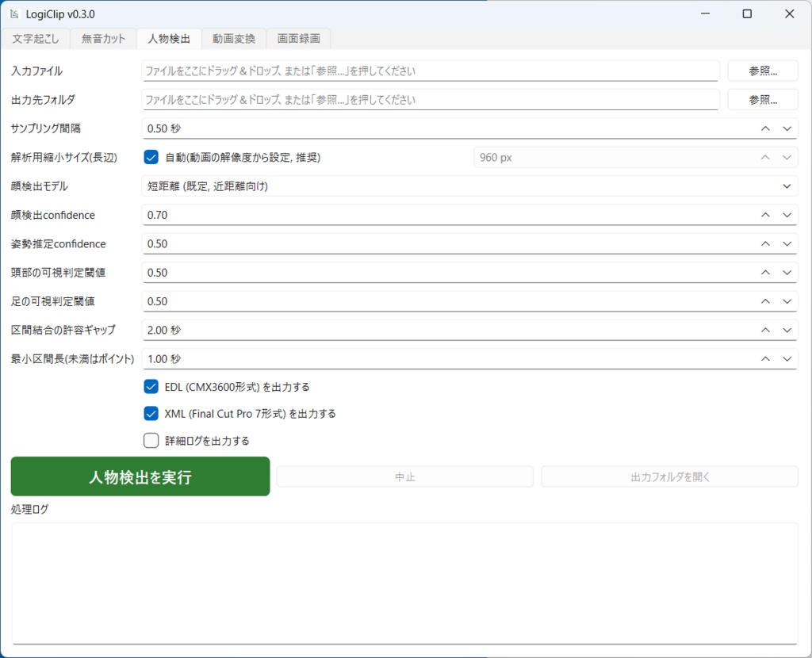Screen dimensions: 812x658
Task: Click the 出力先フォルダ path field
Action: [431, 100]
